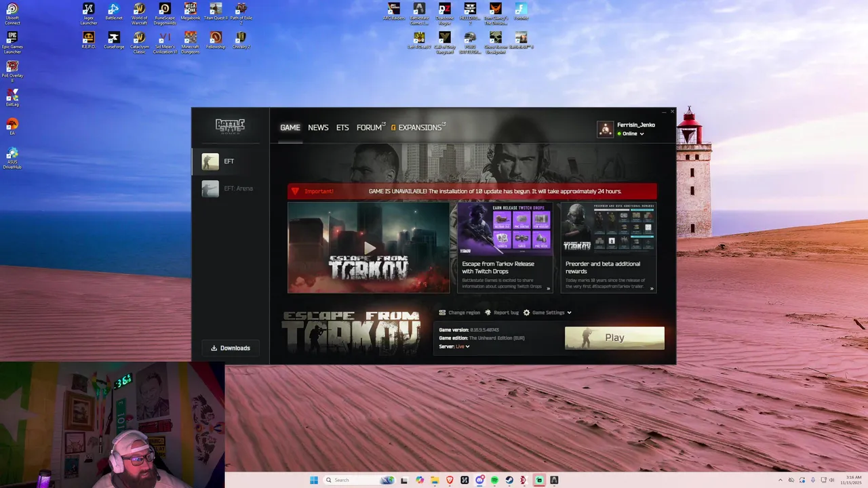Open the NEWS tab
Image resolution: width=868 pixels, height=488 pixels.
pos(318,127)
